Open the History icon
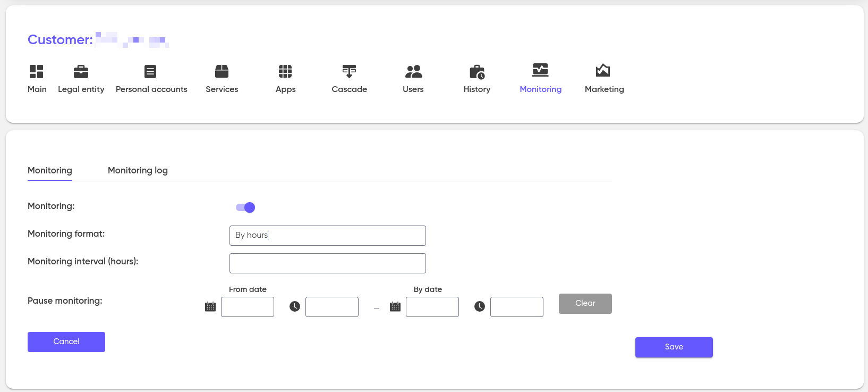Image resolution: width=868 pixels, height=392 pixels. coord(477,72)
